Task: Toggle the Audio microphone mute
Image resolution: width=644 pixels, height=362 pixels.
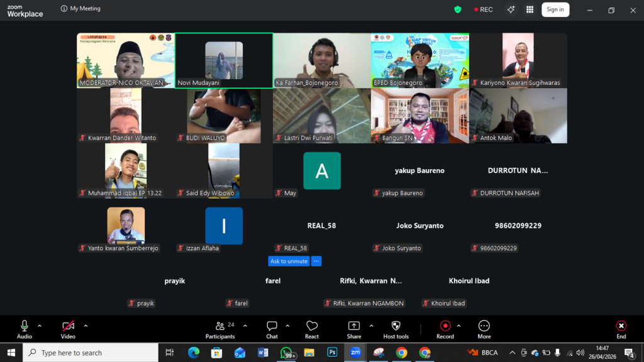Action: (25, 329)
